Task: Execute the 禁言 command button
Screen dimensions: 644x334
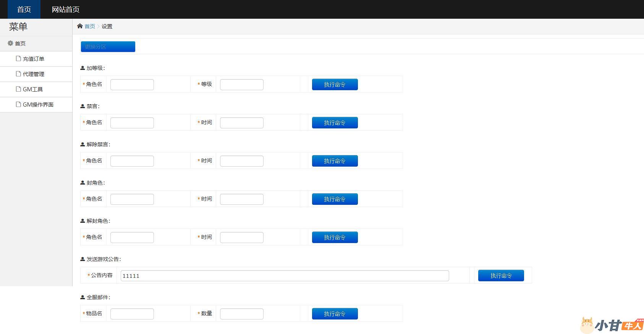Action: click(335, 123)
